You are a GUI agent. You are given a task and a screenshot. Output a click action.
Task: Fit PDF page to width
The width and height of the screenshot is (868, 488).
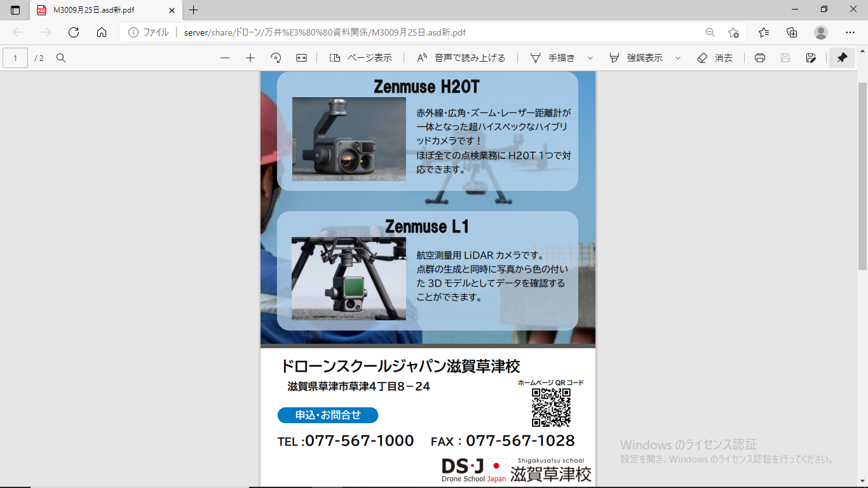pos(301,58)
